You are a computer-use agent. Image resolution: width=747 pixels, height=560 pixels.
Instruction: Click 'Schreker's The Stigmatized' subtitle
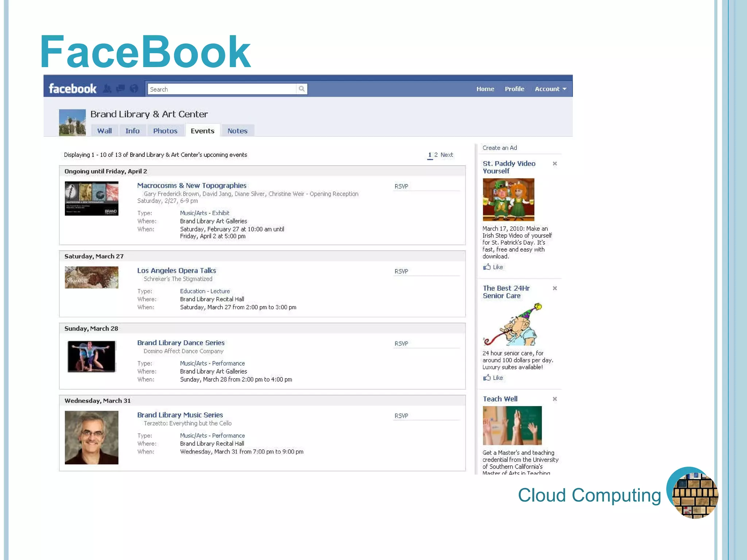point(178,279)
